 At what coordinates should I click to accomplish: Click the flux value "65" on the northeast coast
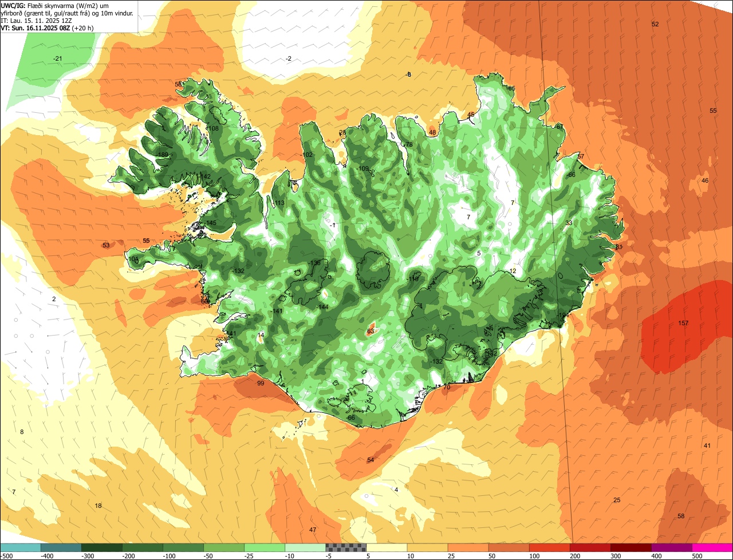tap(511, 89)
